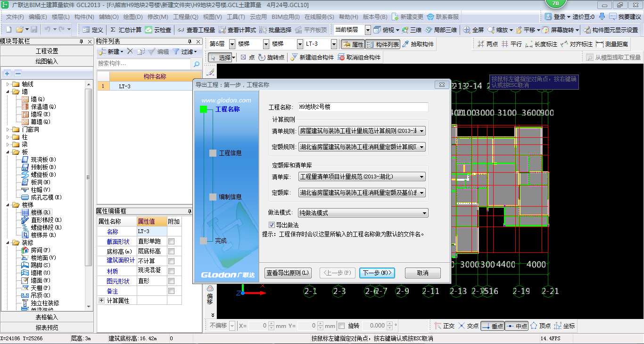
Task: Click the 联系客服 customer service icon
Action: pos(443,17)
